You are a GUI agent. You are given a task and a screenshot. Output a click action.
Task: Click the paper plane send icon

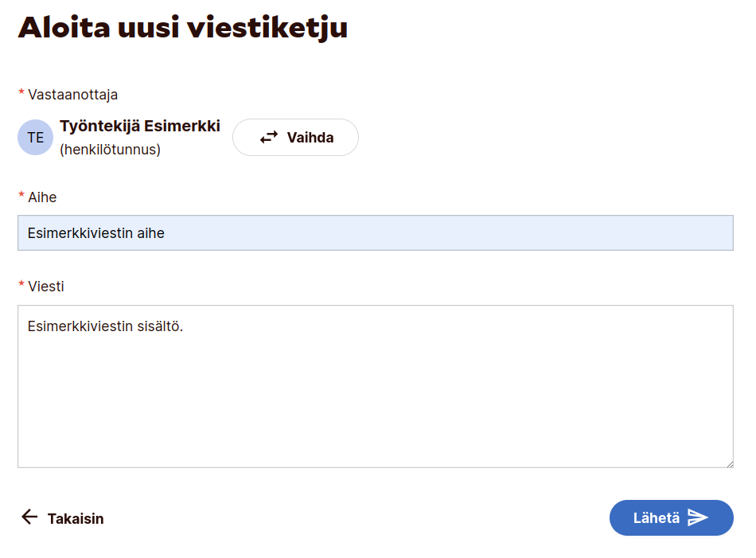tap(698, 518)
